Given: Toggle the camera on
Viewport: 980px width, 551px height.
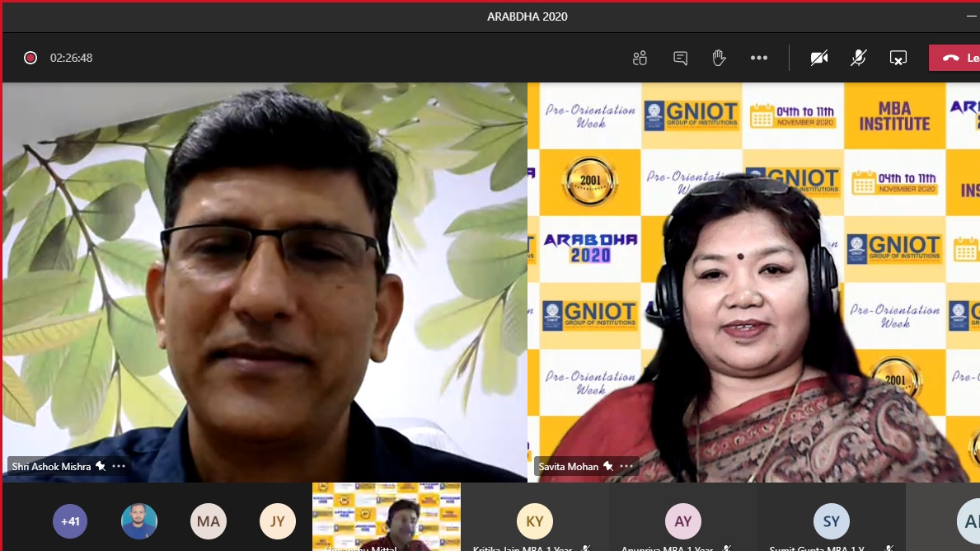Looking at the screenshot, I should point(818,58).
